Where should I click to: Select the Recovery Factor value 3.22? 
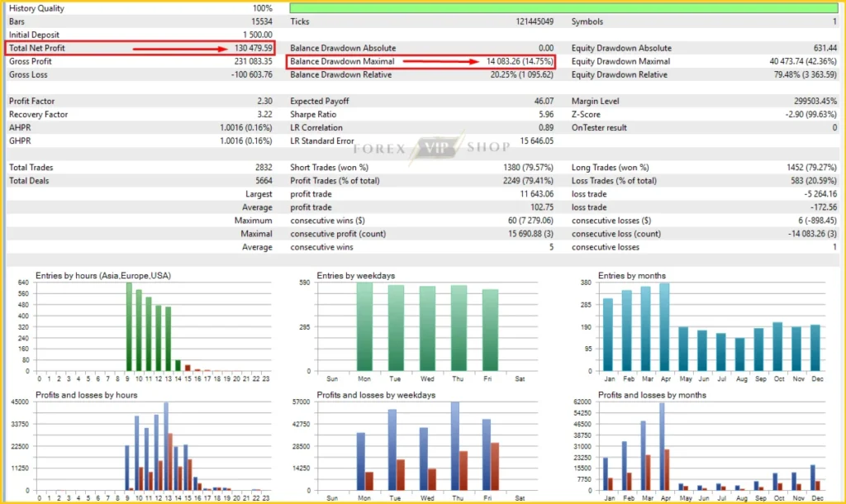264,114
